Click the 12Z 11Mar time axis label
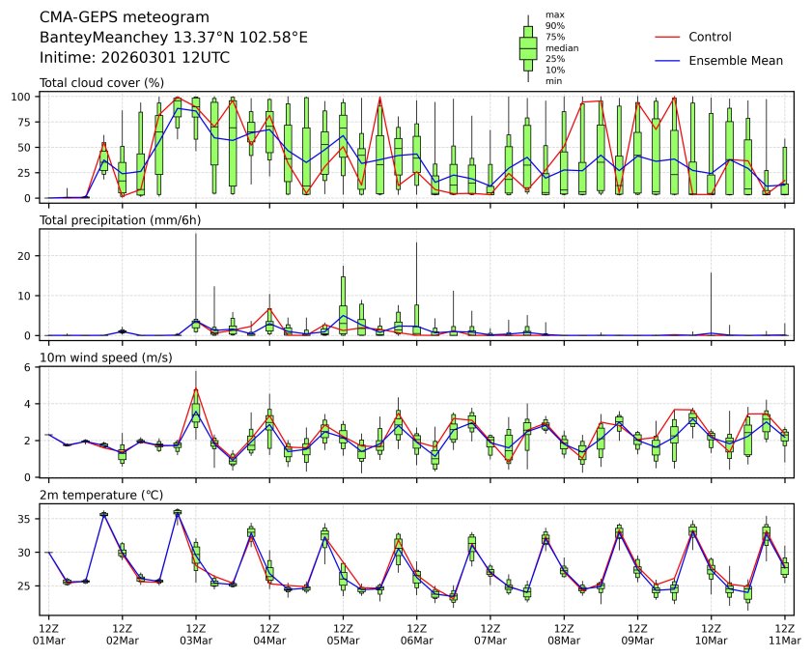The image size is (812, 657). pyautogui.click(x=784, y=634)
